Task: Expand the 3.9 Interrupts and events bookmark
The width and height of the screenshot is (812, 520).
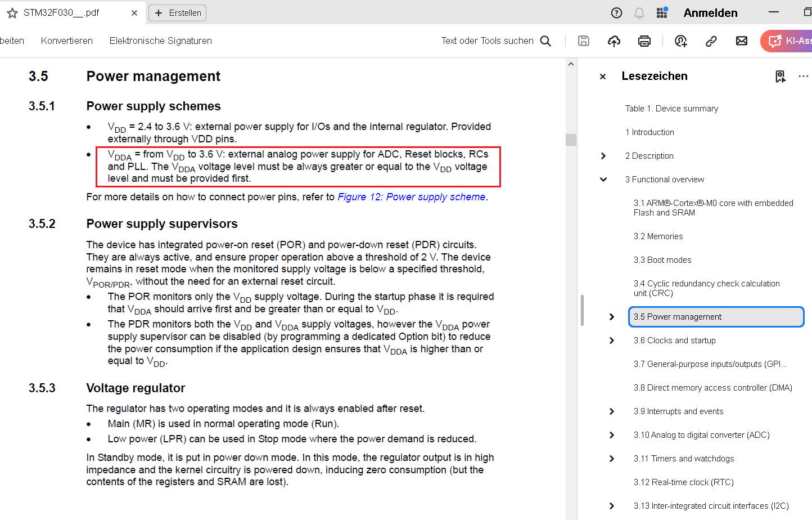Action: click(612, 411)
